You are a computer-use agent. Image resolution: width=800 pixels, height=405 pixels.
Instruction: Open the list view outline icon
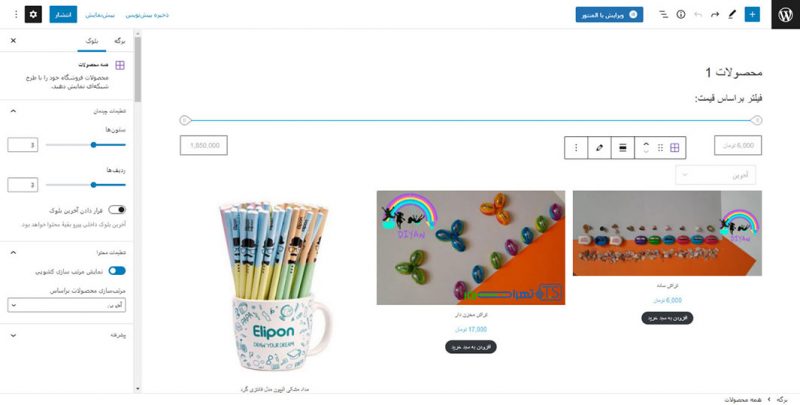pos(663,14)
